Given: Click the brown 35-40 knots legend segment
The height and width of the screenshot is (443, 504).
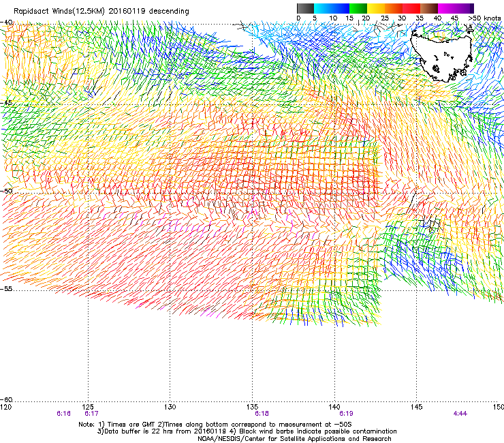Looking at the screenshot, I should click(429, 8).
